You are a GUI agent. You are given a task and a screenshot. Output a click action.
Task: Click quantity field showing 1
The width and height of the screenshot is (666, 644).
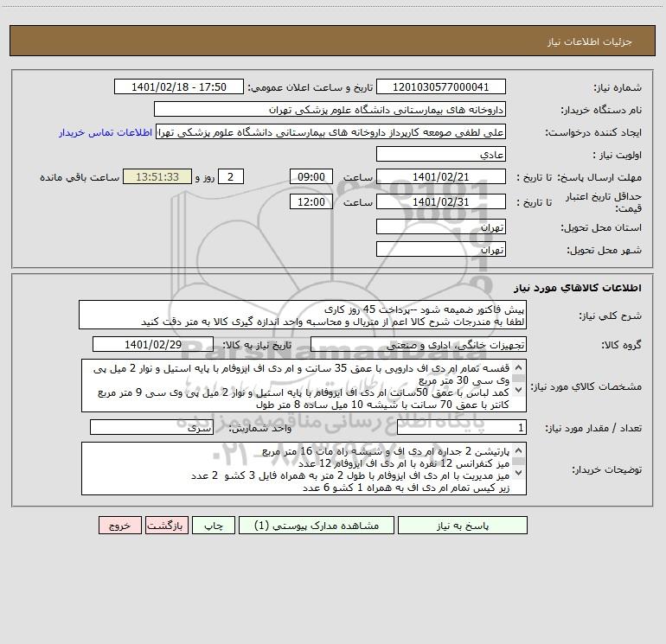462,428
